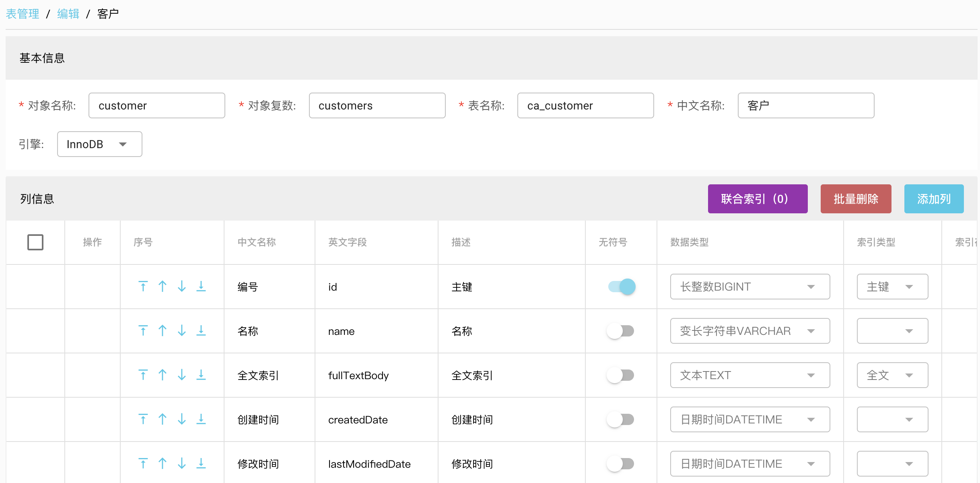Disable the unsigned toggle for the id column
Image resolution: width=980 pixels, height=483 pixels.
pos(622,287)
